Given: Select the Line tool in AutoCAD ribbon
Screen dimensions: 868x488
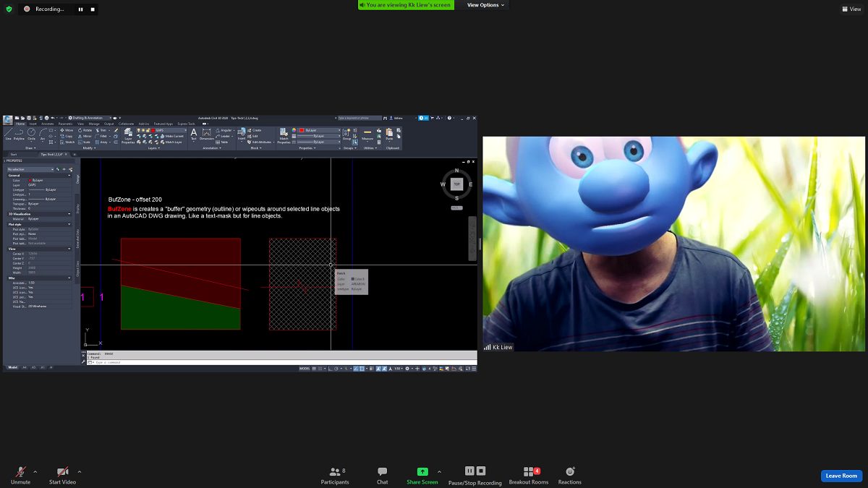Looking at the screenshot, I should click(x=9, y=134).
